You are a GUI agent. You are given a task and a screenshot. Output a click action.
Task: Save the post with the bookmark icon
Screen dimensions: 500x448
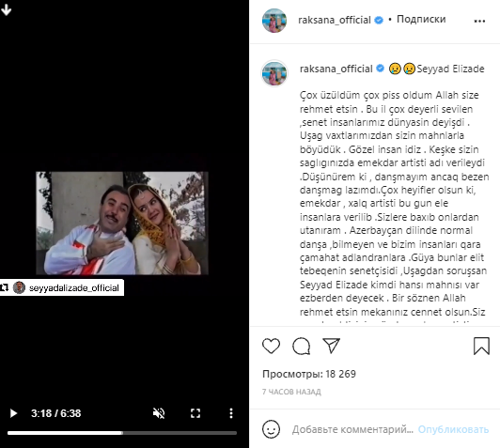pyautogui.click(x=481, y=346)
